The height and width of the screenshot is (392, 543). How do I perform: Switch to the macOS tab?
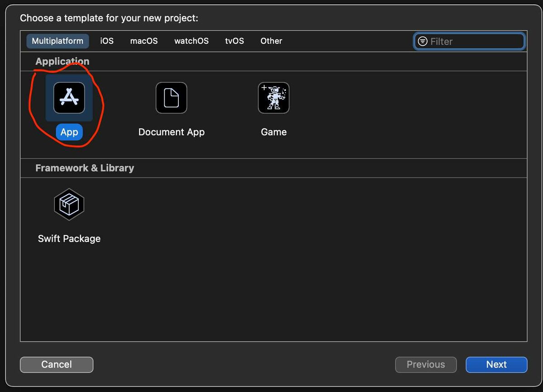144,41
